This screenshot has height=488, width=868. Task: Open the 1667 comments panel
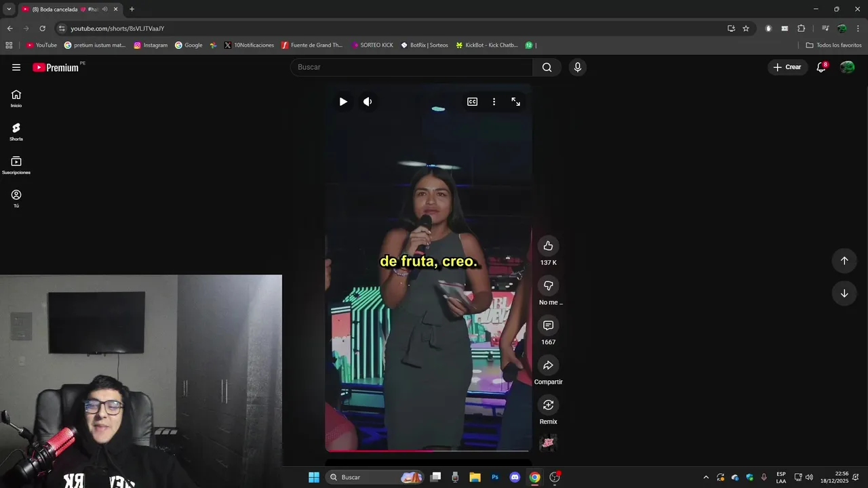[548, 325]
